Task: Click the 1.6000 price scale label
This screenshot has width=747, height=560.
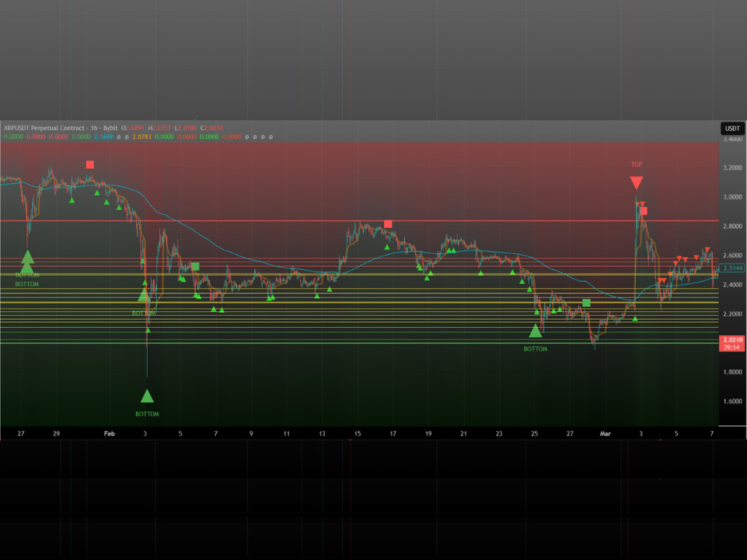Action: tap(732, 401)
